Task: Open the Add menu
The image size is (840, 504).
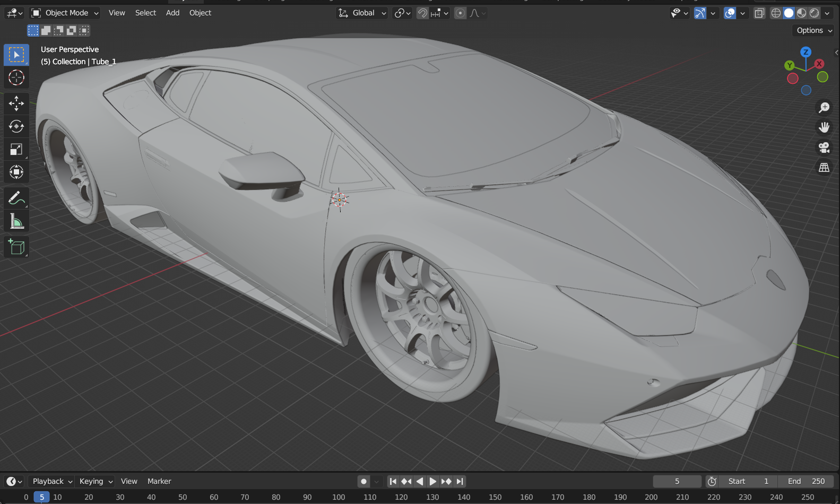Action: click(172, 13)
